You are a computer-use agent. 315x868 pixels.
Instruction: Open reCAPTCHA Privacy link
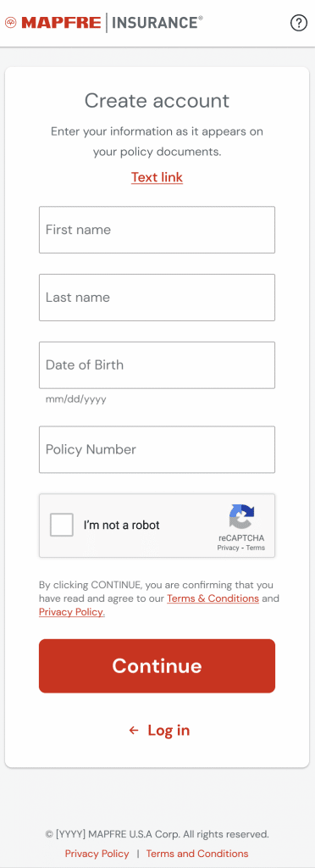228,548
